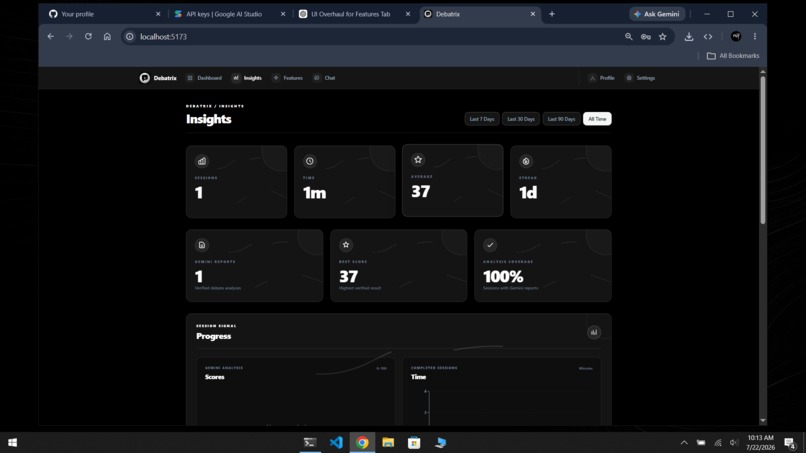Screen dimensions: 806x453
Task: Go forward in browser history
Action: click(69, 37)
